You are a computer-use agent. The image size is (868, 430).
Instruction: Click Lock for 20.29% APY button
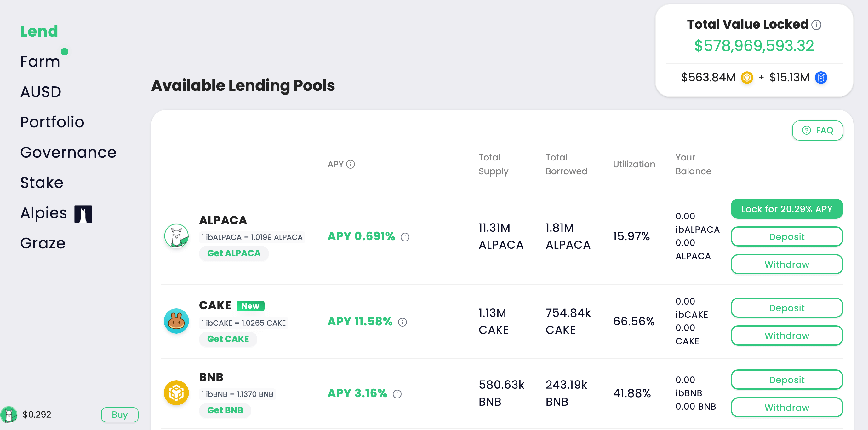pyautogui.click(x=786, y=209)
